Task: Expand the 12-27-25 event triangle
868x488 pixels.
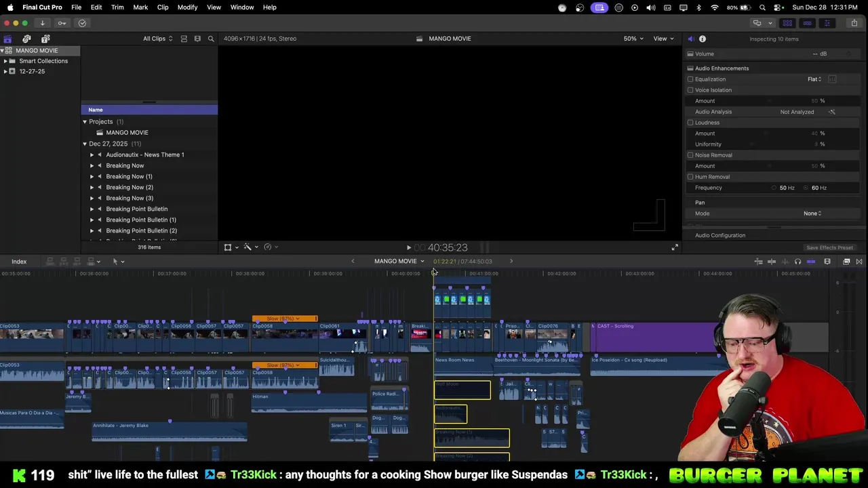Action: [5, 71]
